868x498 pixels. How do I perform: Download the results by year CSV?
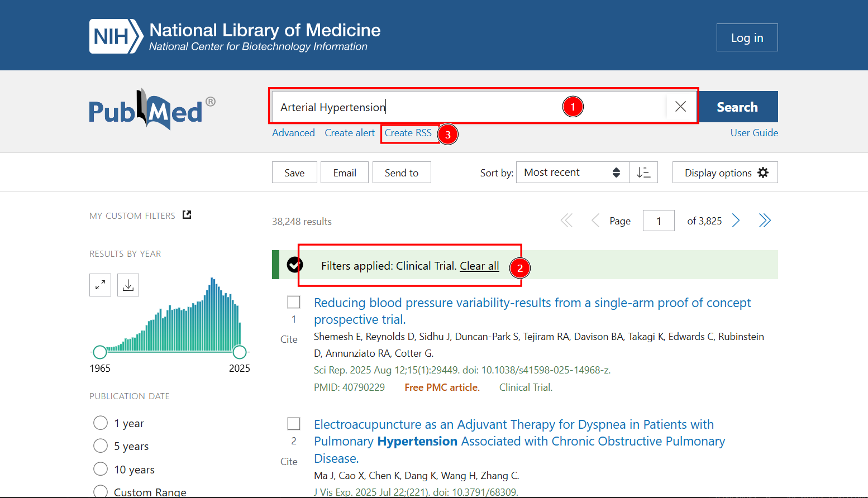click(128, 285)
